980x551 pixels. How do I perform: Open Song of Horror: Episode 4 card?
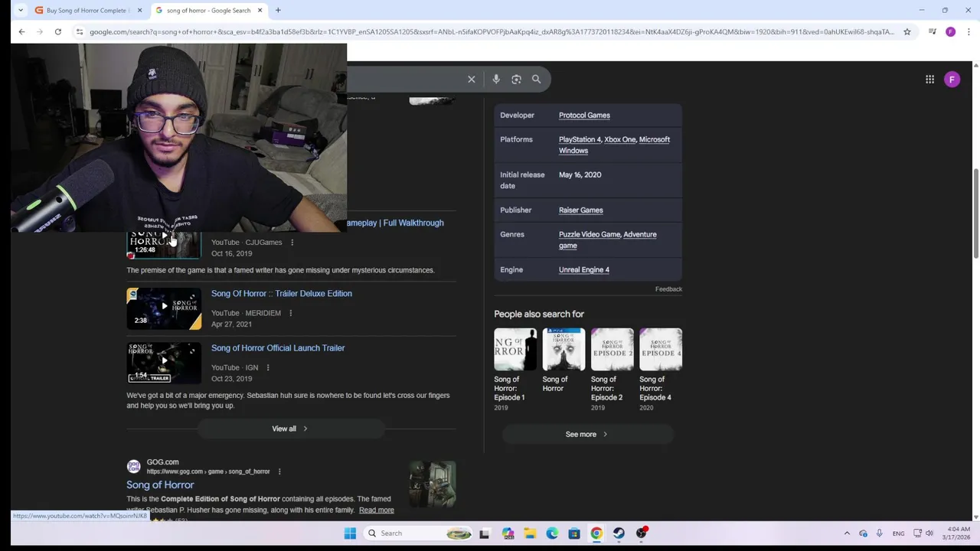[660, 370]
